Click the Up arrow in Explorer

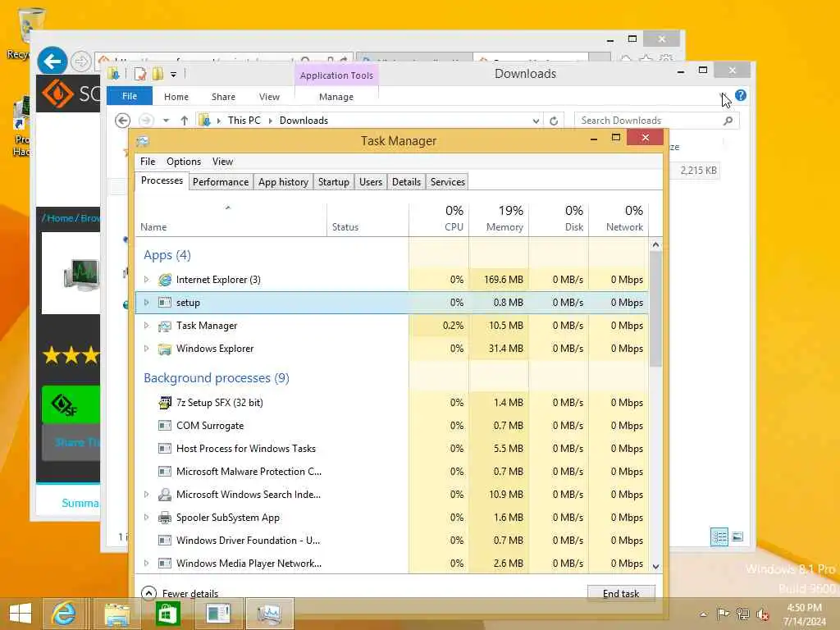[x=185, y=121]
